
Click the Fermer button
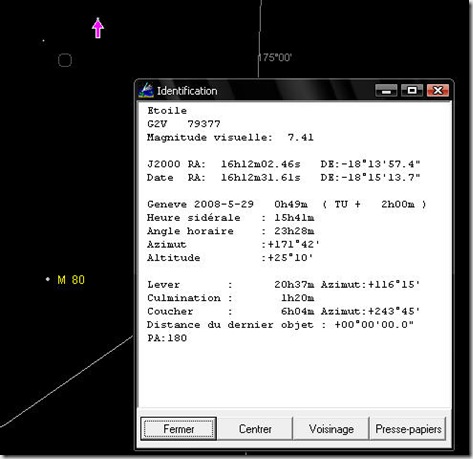(178, 429)
